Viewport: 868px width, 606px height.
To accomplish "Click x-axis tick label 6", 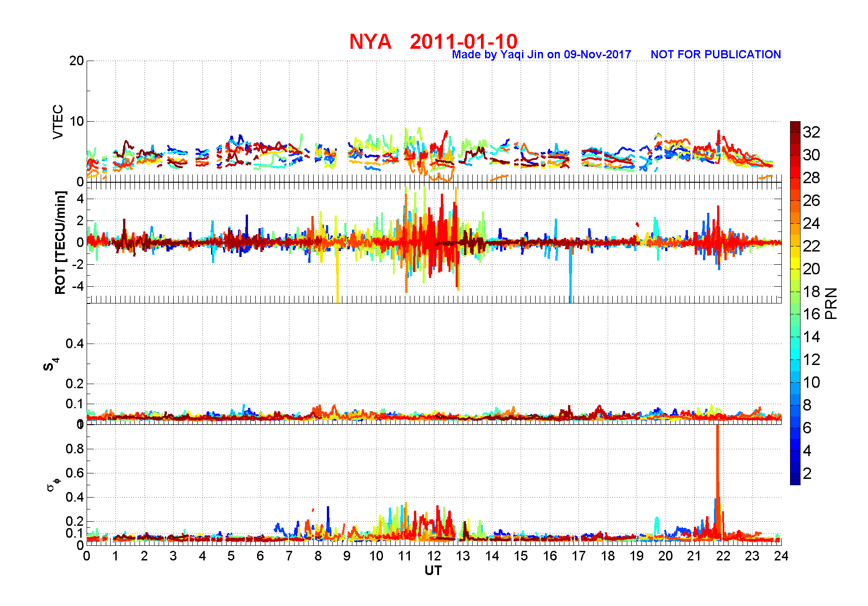I will coord(260,556).
